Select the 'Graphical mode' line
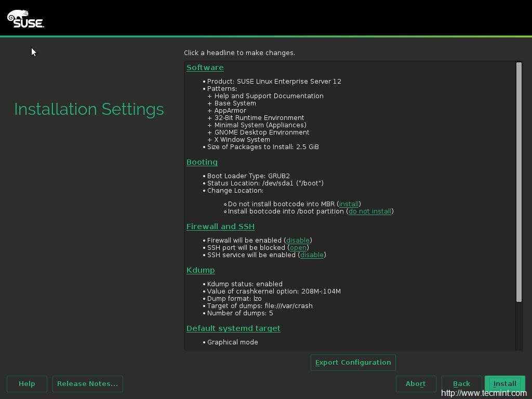 click(232, 342)
